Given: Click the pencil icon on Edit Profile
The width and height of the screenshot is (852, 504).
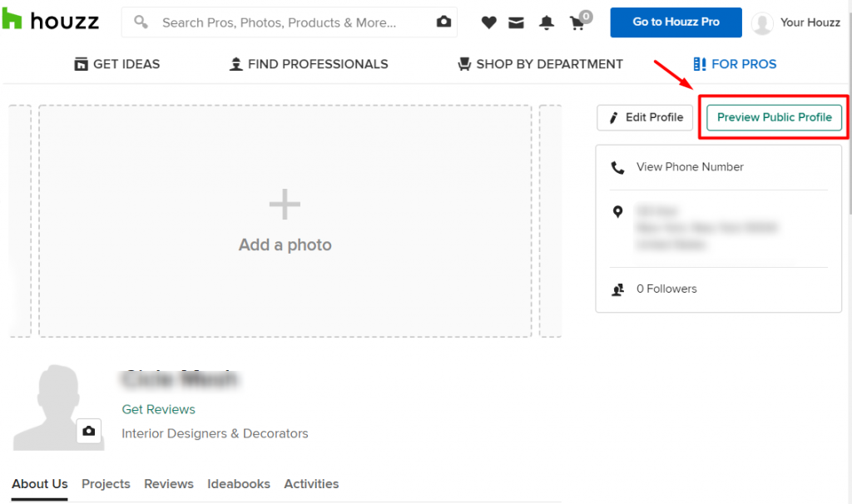Looking at the screenshot, I should coord(613,117).
